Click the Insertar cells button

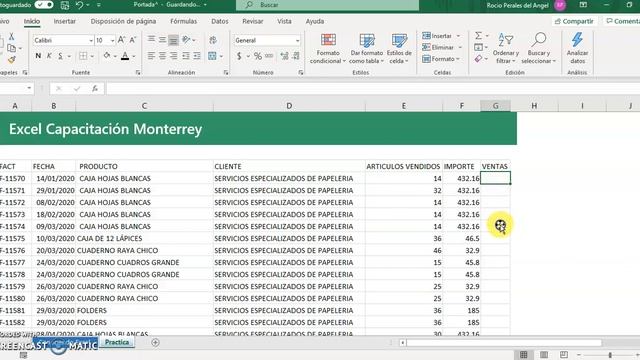click(441, 36)
